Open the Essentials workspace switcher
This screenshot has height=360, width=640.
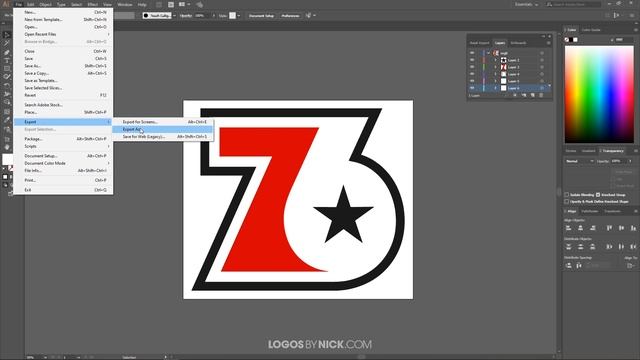pyautogui.click(x=526, y=4)
